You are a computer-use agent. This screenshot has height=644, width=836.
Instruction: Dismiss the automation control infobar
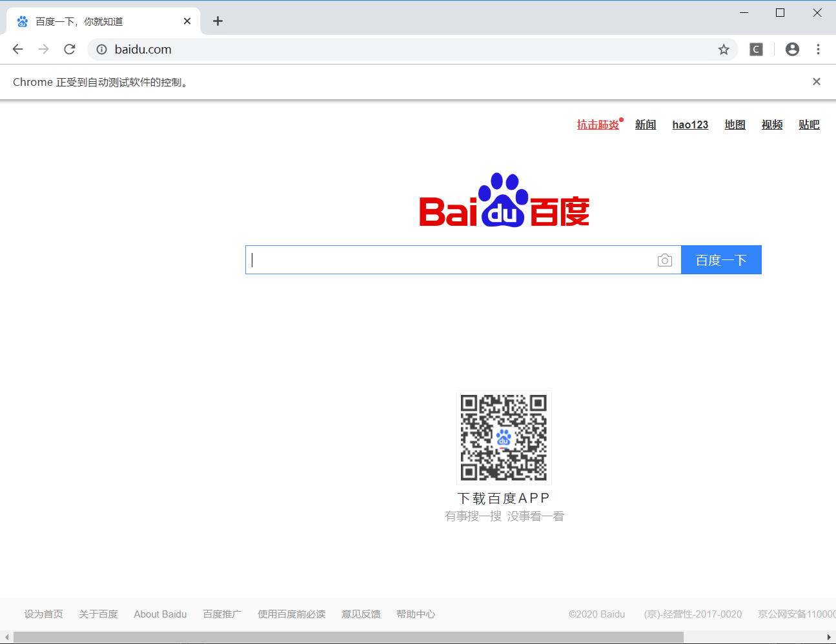[x=817, y=81]
